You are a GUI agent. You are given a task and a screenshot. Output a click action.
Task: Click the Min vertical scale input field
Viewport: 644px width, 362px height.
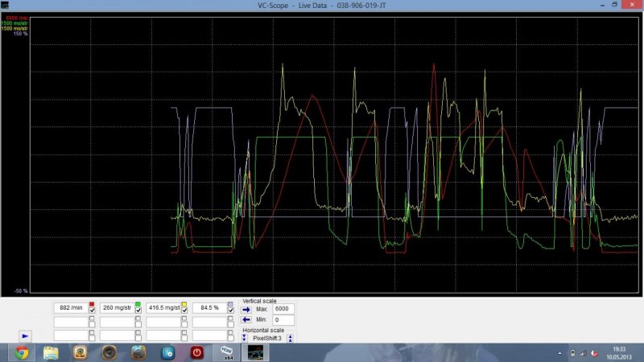tap(283, 319)
